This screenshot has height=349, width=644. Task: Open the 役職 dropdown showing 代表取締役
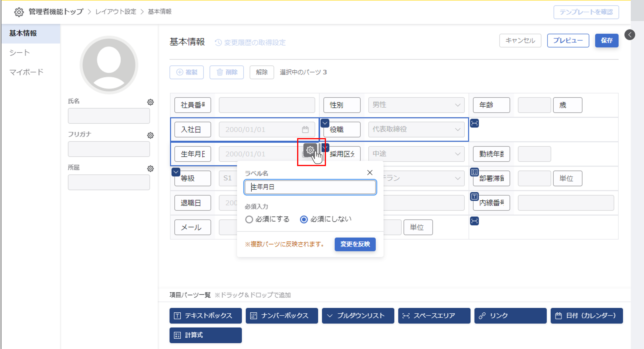416,130
